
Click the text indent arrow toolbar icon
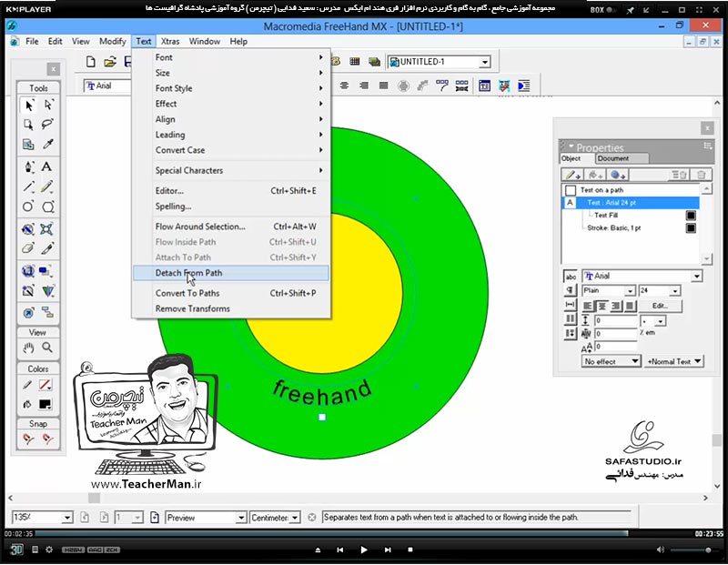[x=524, y=86]
